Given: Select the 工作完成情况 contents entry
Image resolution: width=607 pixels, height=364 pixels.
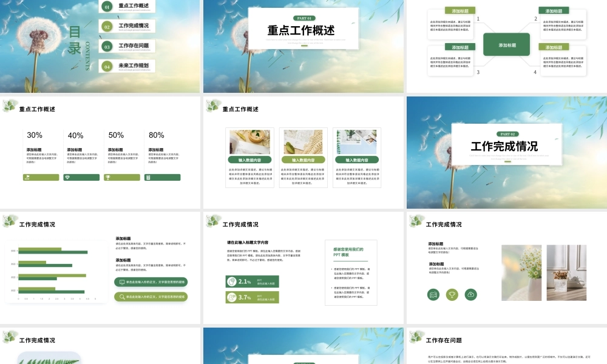Looking at the screenshot, I should [x=127, y=26].
